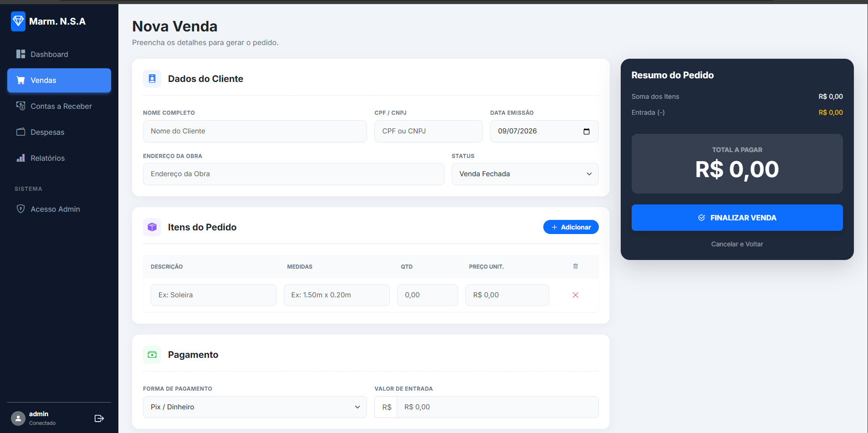The height and width of the screenshot is (433, 868).
Task: Click the logout icon beside admin
Action: click(99, 418)
